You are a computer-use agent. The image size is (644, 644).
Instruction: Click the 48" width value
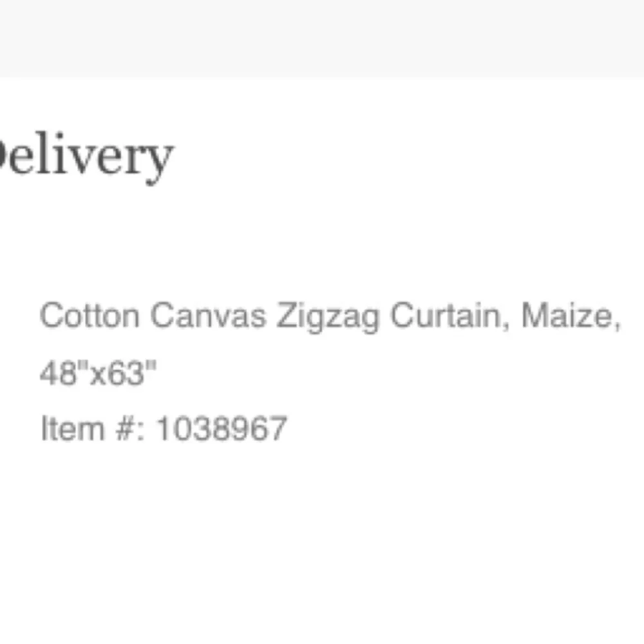tap(64, 372)
